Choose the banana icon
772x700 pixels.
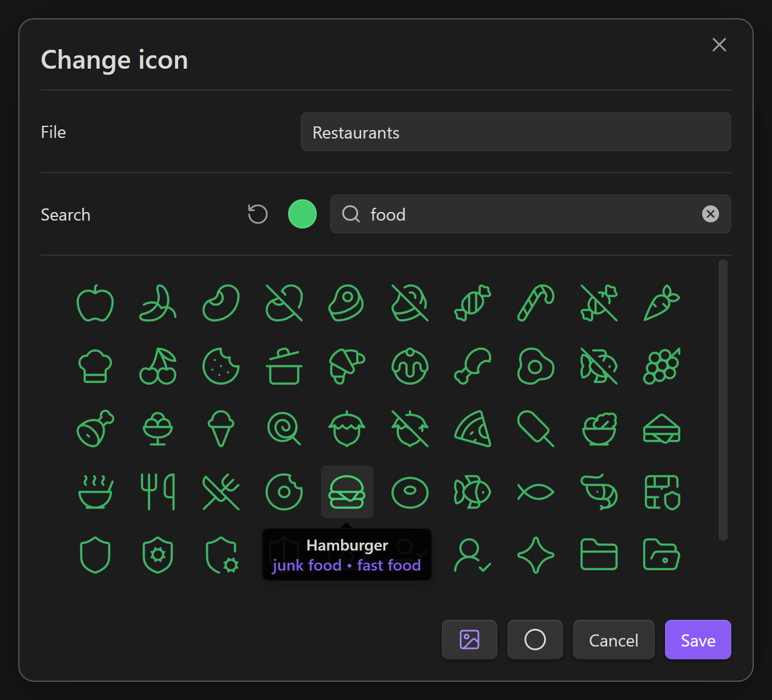pyautogui.click(x=158, y=303)
